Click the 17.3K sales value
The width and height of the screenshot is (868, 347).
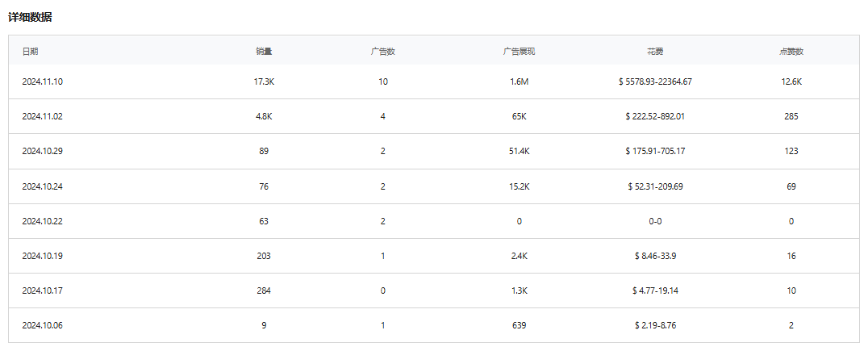264,82
